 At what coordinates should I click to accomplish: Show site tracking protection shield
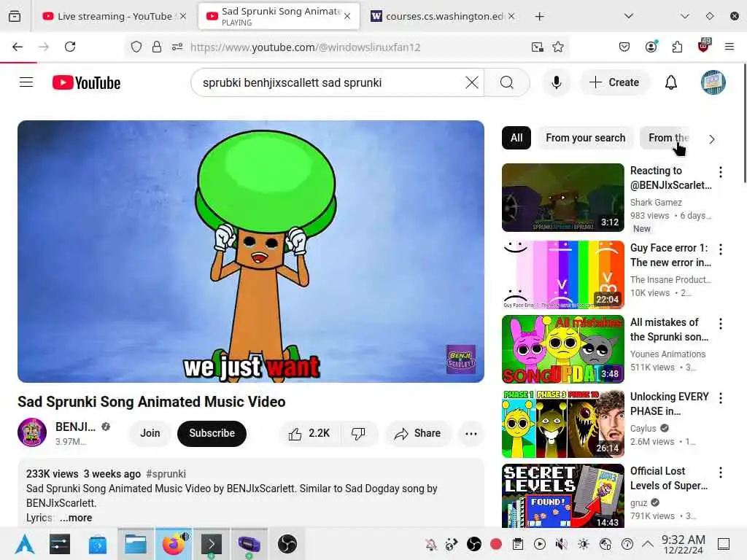pyautogui.click(x=136, y=47)
